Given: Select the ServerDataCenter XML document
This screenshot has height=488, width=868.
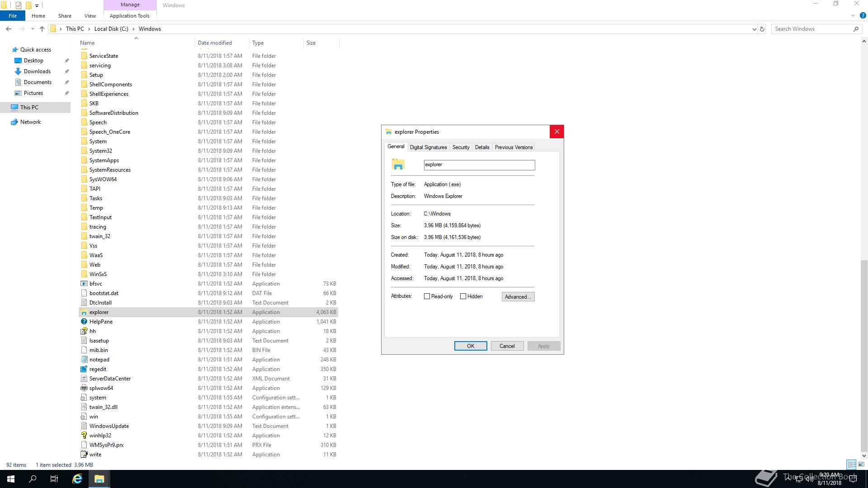Looking at the screenshot, I should coord(208,379).
